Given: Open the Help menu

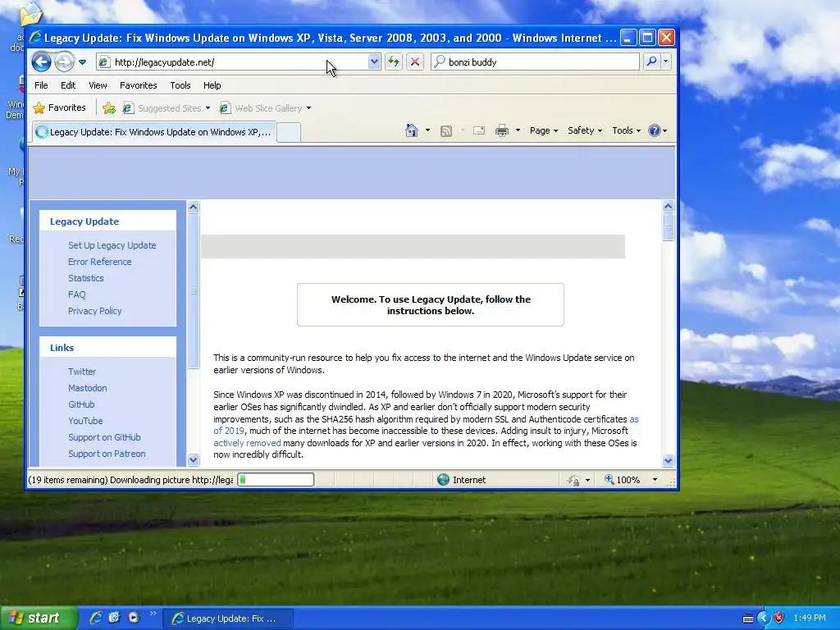Looking at the screenshot, I should (212, 85).
